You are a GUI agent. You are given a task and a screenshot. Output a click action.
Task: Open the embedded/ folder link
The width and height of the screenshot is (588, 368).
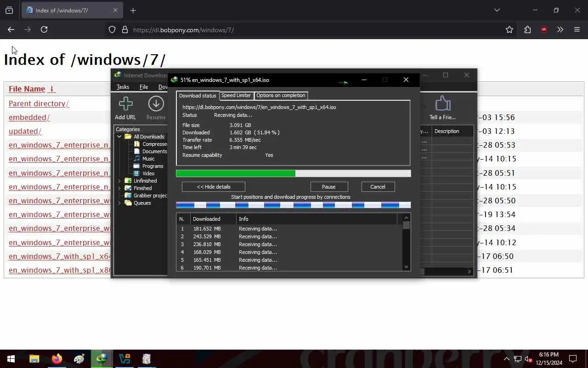pyautogui.click(x=29, y=117)
